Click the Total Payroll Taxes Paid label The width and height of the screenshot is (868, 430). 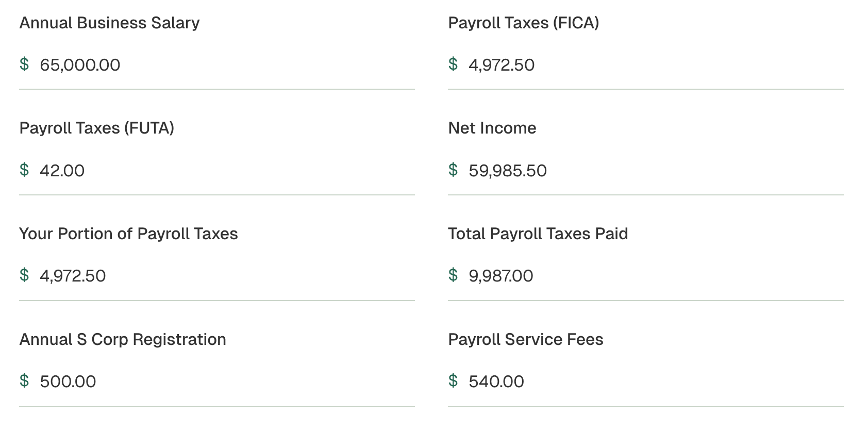click(538, 234)
